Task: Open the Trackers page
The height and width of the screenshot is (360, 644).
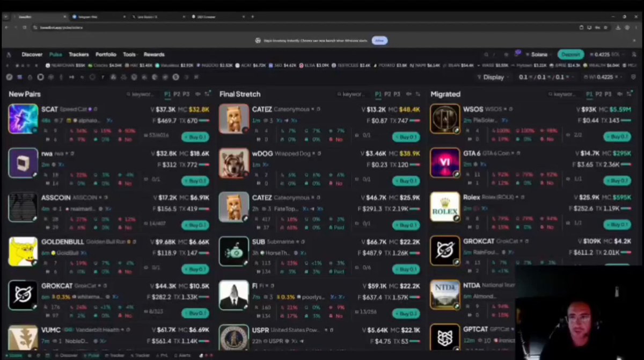Action: [79, 54]
